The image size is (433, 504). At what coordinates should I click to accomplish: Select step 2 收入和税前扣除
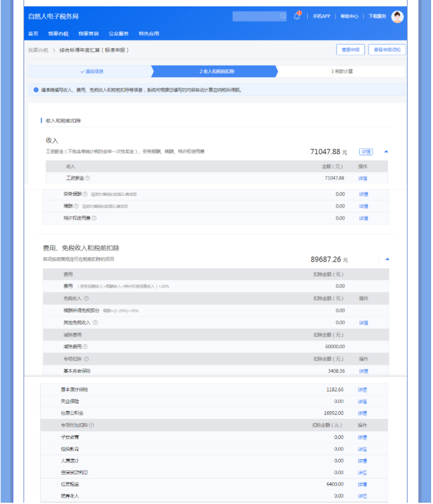214,71
